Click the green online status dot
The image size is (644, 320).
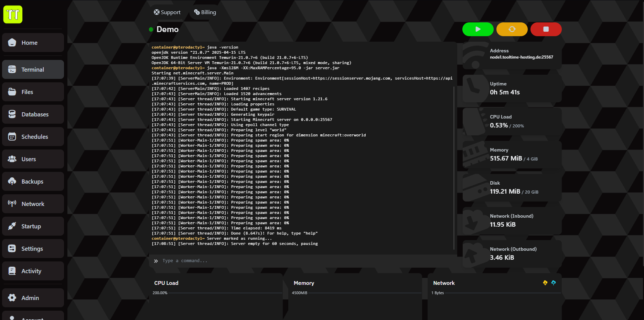(x=151, y=29)
